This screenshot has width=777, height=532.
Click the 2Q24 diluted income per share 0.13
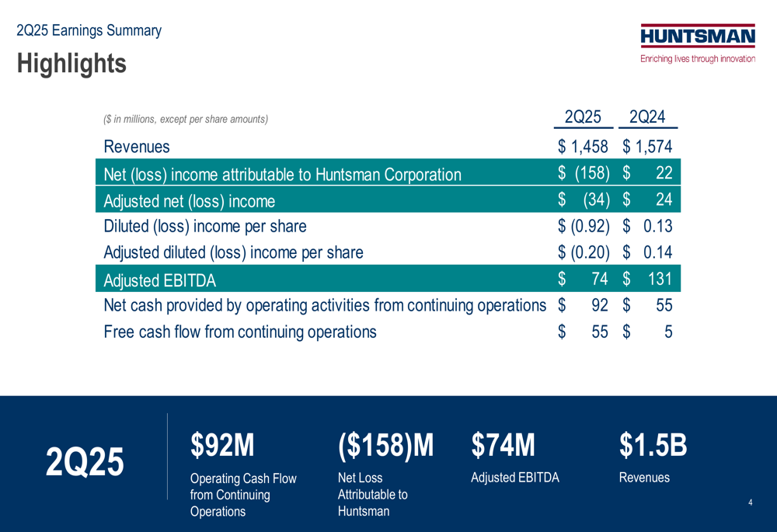point(658,226)
